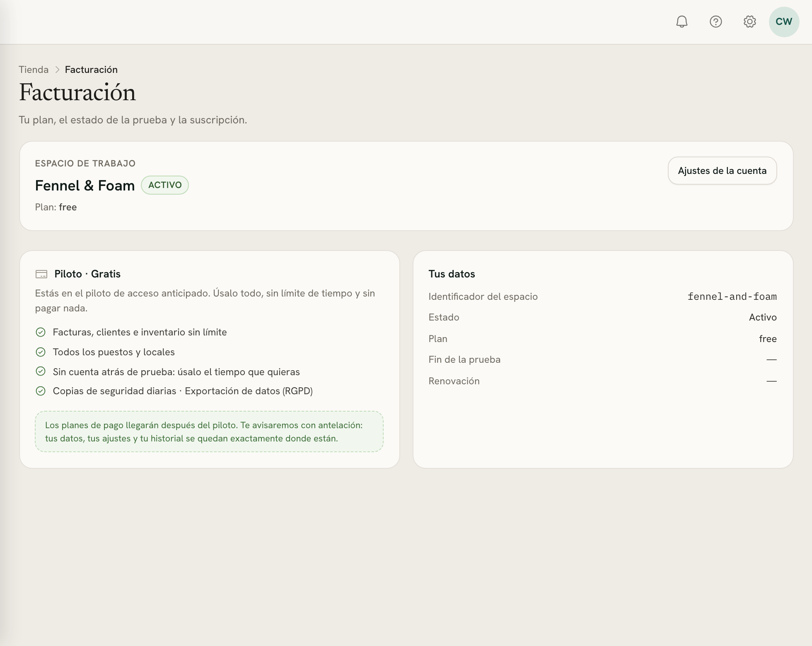
Task: Click the dash value for Renovación
Action: (x=771, y=381)
